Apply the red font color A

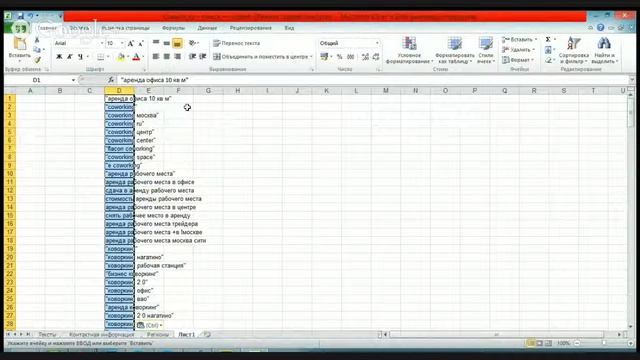136,57
